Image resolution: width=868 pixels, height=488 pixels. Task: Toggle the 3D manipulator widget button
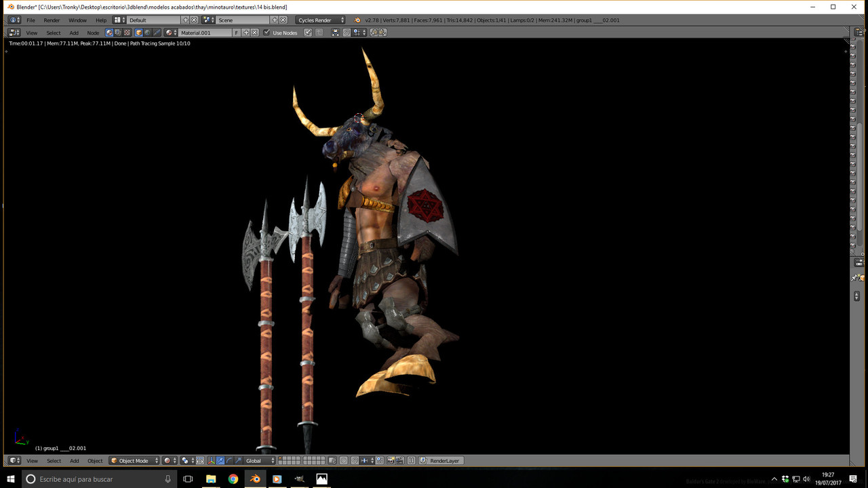coord(211,461)
